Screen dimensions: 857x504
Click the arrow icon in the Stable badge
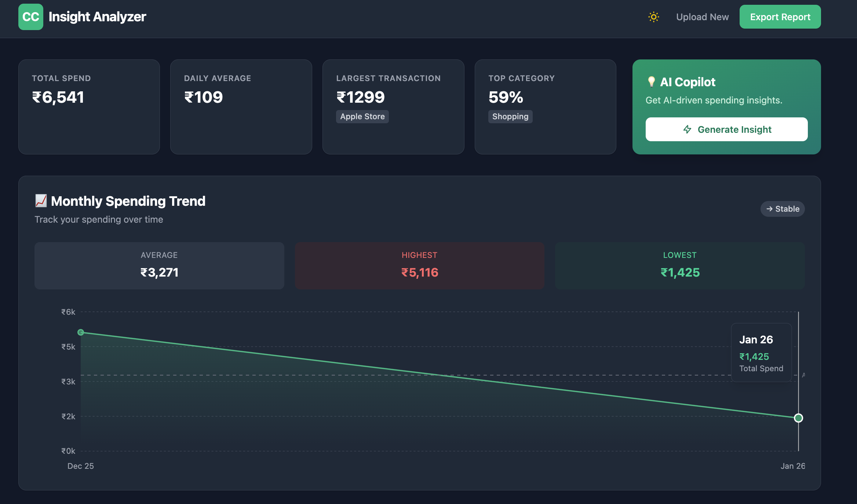(x=770, y=209)
